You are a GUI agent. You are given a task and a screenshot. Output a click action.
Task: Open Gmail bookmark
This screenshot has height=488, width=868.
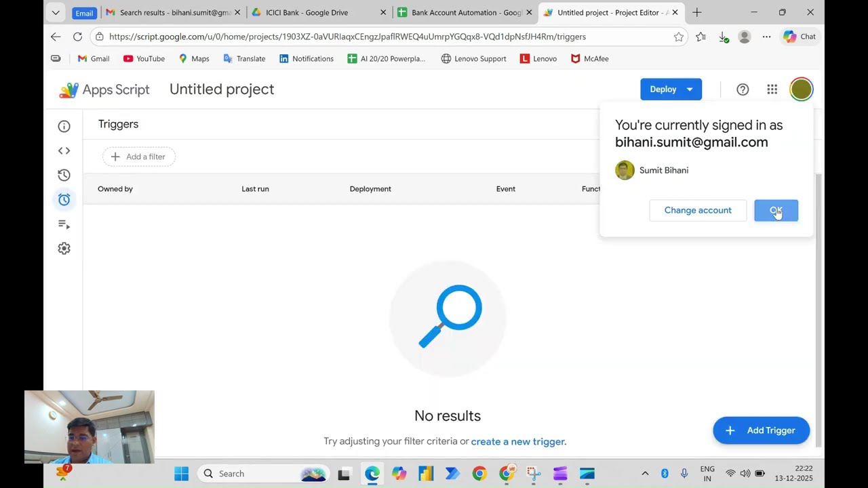94,59
